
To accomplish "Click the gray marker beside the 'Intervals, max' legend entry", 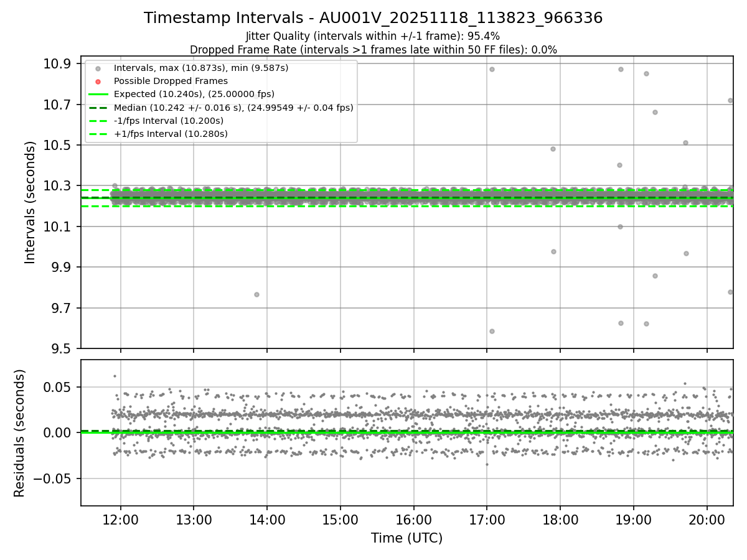I will point(98,68).
